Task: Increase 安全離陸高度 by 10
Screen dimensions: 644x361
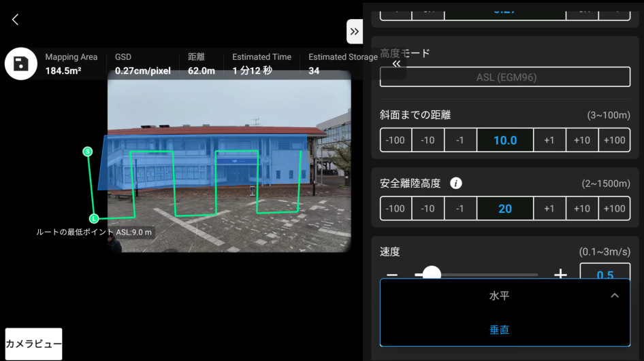Action: (x=582, y=209)
